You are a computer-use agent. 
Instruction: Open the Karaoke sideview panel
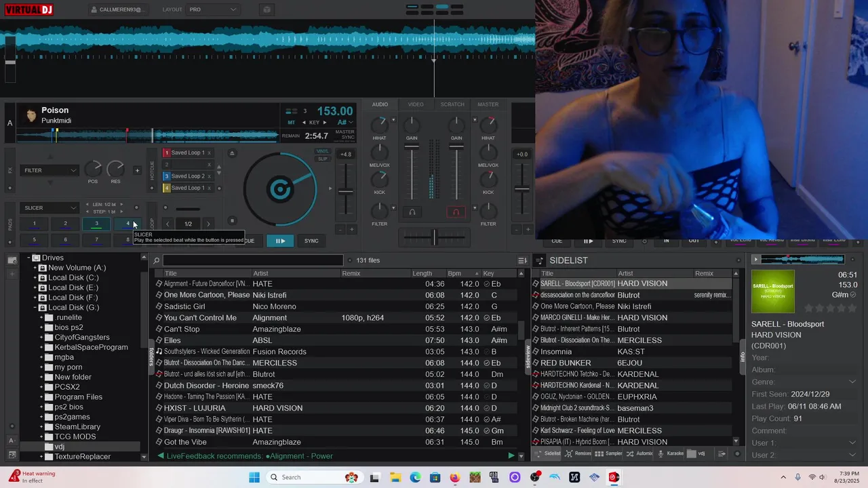point(671,453)
